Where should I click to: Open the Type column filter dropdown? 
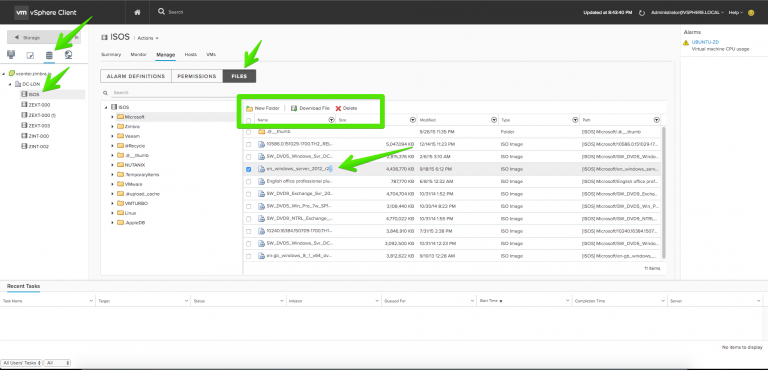(x=575, y=120)
